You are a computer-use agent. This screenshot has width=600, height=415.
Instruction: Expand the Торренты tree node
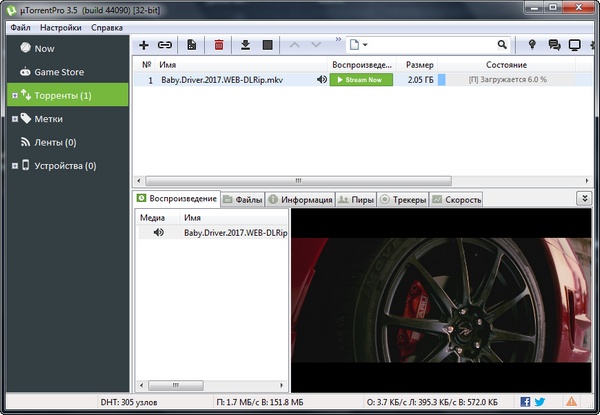point(13,96)
